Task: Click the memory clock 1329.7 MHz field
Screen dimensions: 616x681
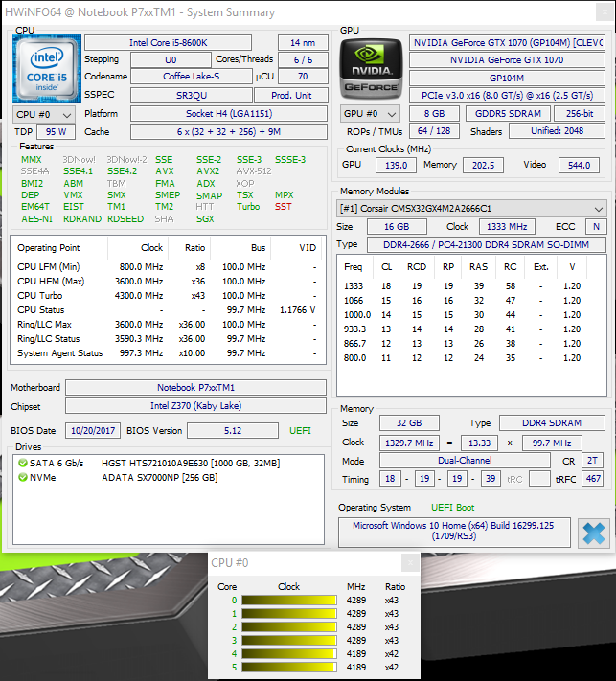Action: tap(409, 443)
